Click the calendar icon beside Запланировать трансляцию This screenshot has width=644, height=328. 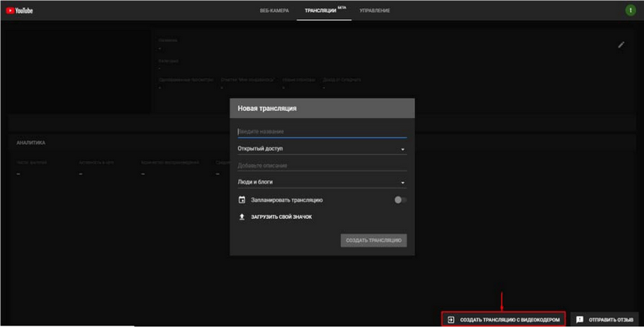tap(242, 200)
